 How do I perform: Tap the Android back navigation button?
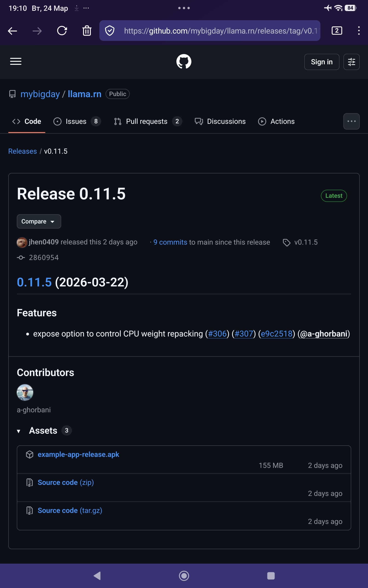(x=97, y=576)
